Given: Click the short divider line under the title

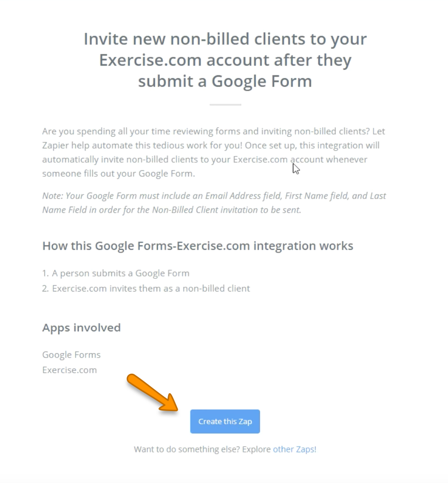Looking at the screenshot, I should 225,105.
